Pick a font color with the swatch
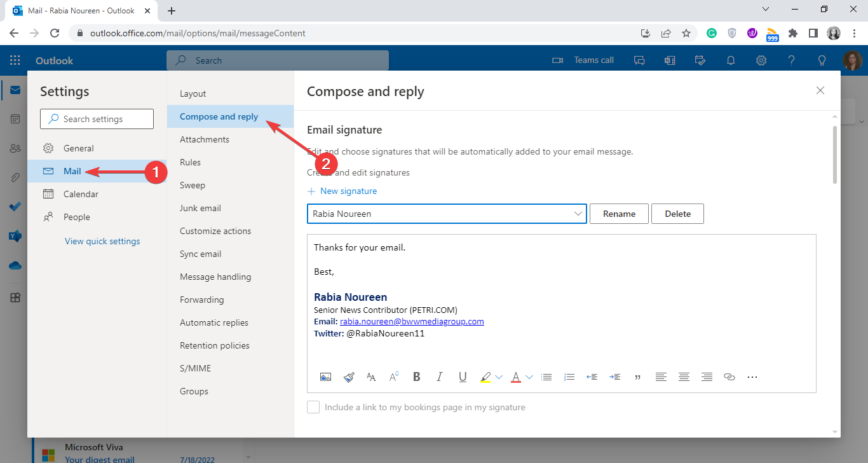Screen dimensions: 868x463 517,377
